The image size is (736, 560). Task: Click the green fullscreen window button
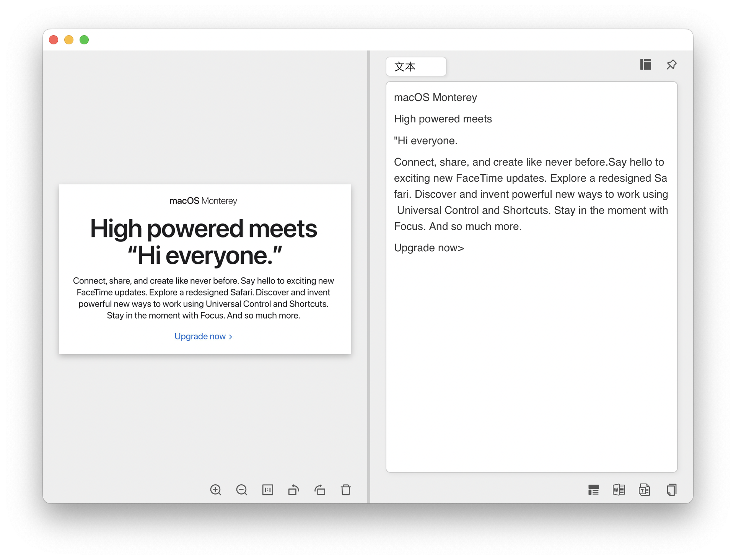pyautogui.click(x=84, y=40)
